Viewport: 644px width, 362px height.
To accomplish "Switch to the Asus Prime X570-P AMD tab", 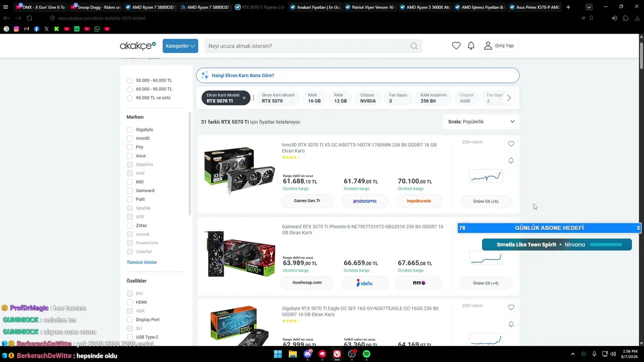I will pyautogui.click(x=534, y=7).
